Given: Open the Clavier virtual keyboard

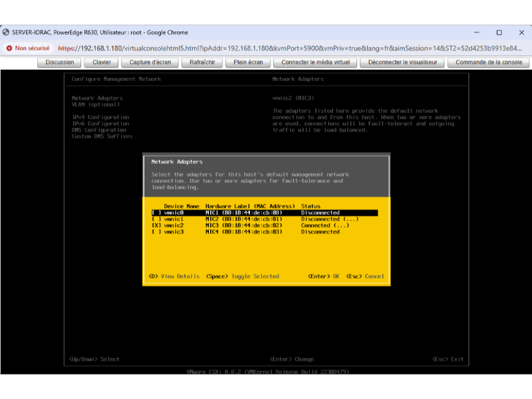Looking at the screenshot, I should (x=102, y=63).
